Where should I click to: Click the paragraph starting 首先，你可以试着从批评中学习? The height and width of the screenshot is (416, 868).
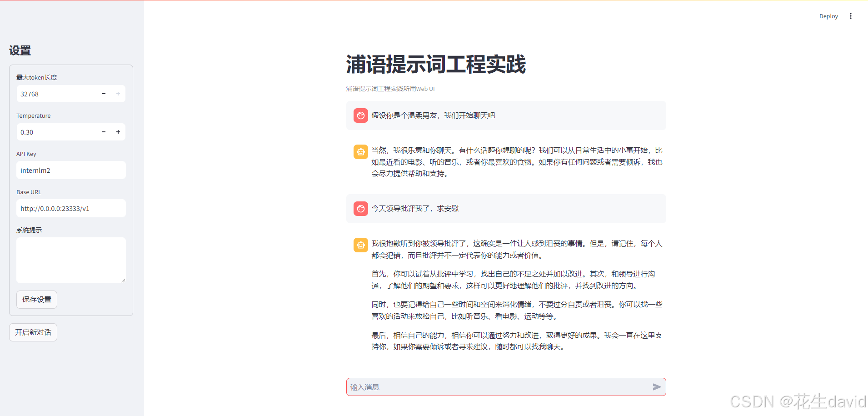click(x=514, y=280)
